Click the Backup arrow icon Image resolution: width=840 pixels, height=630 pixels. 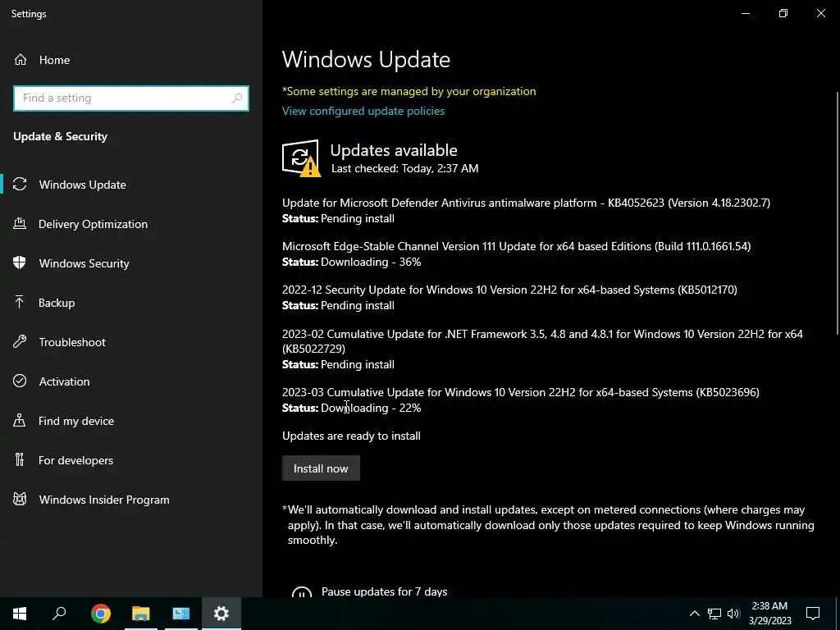(x=20, y=303)
